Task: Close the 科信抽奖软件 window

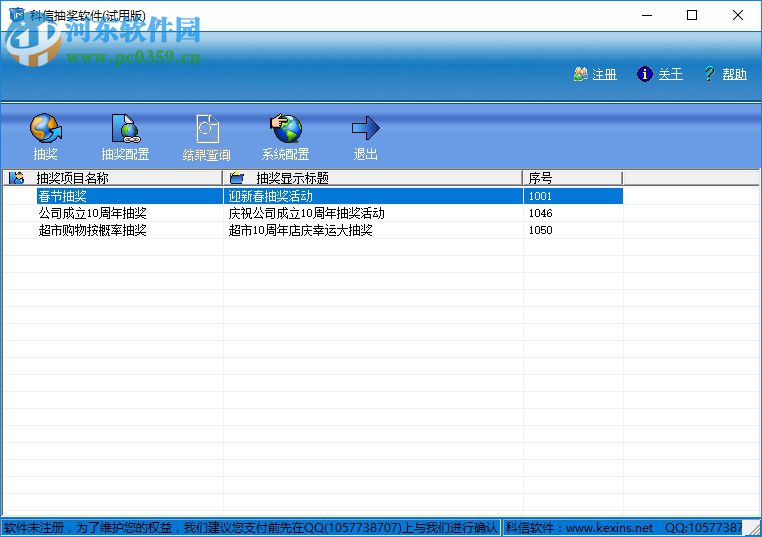Action: [738, 16]
